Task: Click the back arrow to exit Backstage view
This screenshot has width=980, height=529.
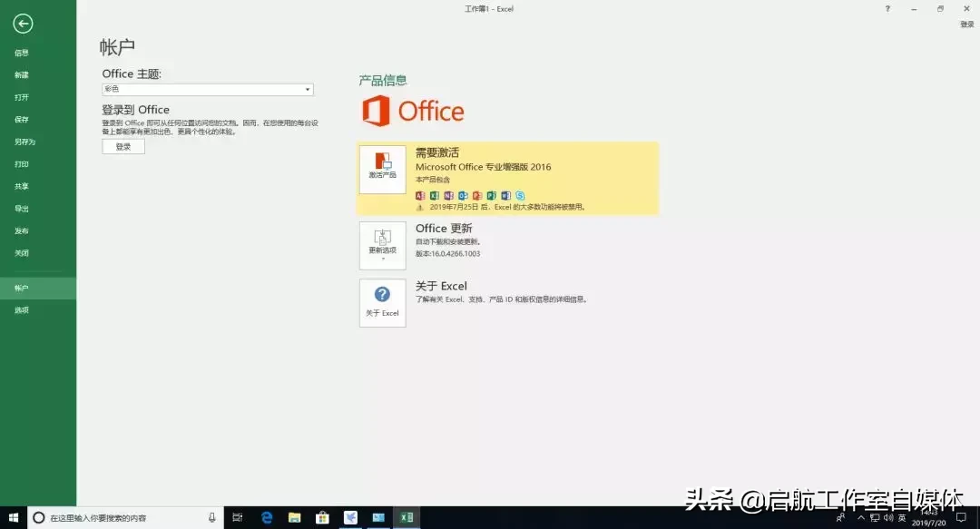Action: 22,24
